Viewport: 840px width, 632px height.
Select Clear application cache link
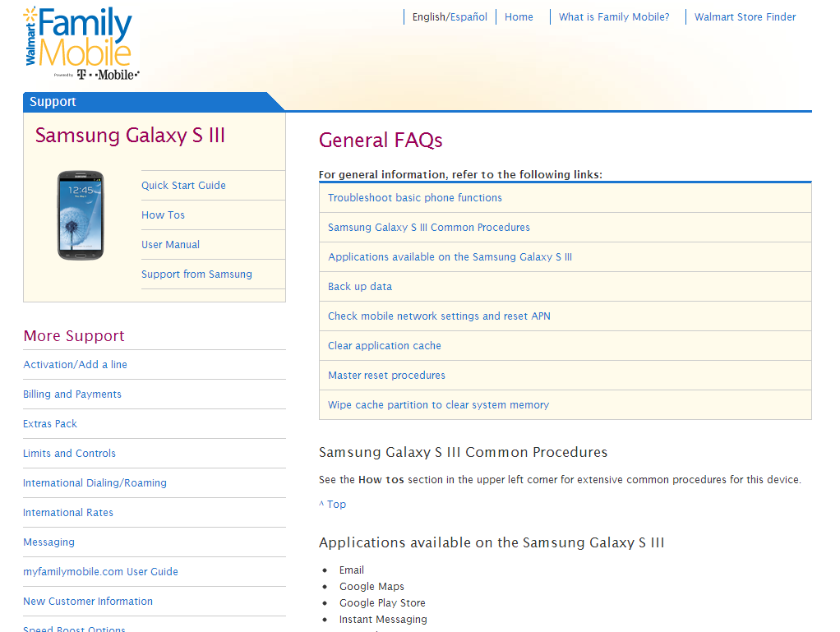tap(384, 346)
